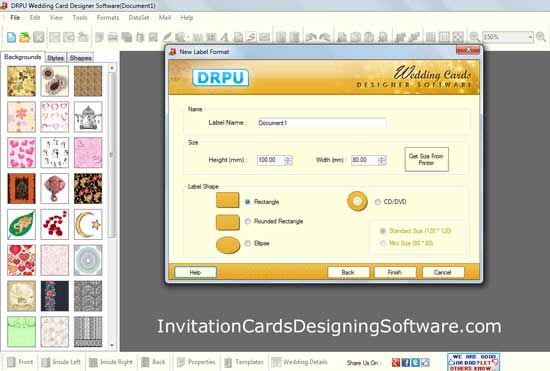This screenshot has width=550, height=371.
Task: Open the Back card side tab
Action: click(x=153, y=362)
